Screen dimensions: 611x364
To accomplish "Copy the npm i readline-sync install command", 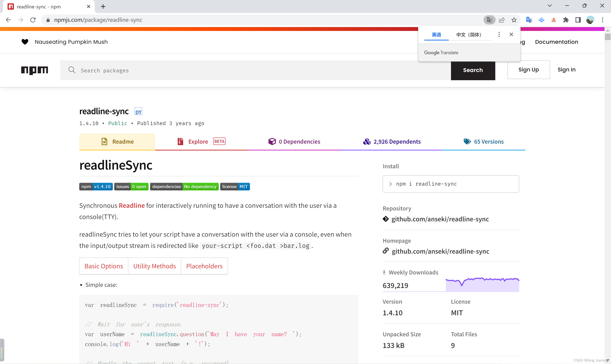I will point(451,184).
